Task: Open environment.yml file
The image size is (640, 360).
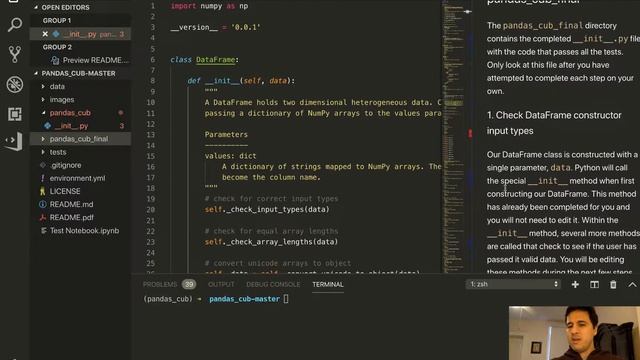Action: pyautogui.click(x=77, y=178)
